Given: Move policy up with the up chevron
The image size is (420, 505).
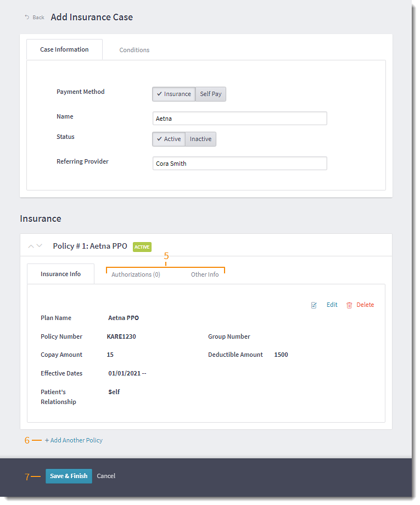Looking at the screenshot, I should [x=31, y=246].
